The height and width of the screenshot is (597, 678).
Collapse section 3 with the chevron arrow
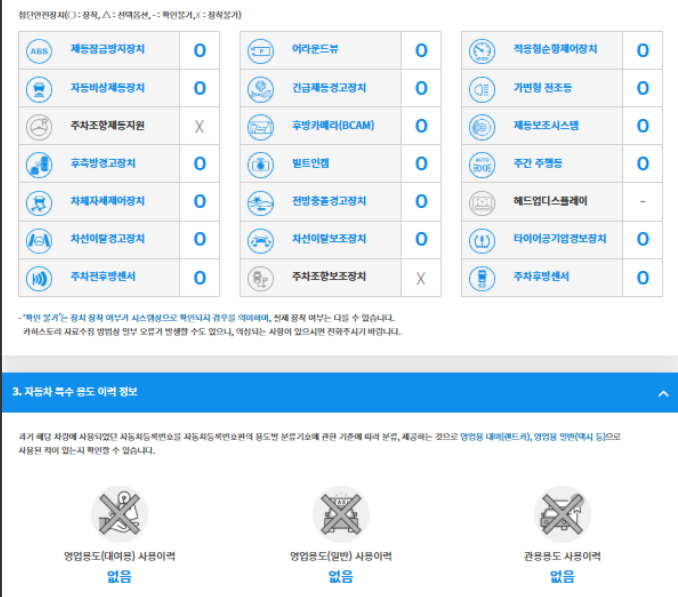(x=663, y=393)
